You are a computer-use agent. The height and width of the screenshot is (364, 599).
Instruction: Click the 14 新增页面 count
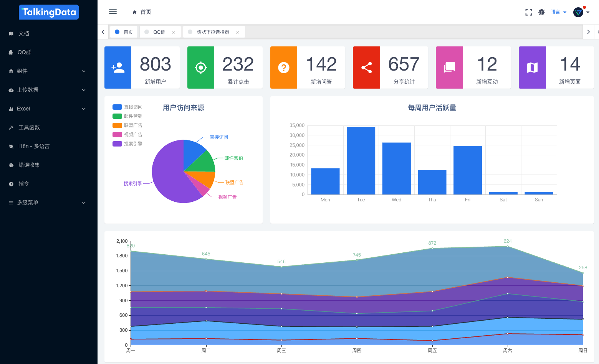pyautogui.click(x=570, y=64)
